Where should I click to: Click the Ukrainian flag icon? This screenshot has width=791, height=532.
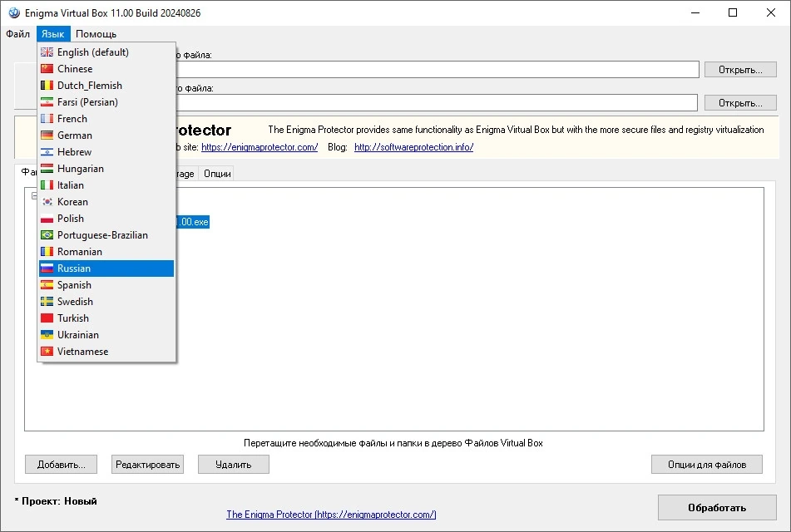click(47, 335)
